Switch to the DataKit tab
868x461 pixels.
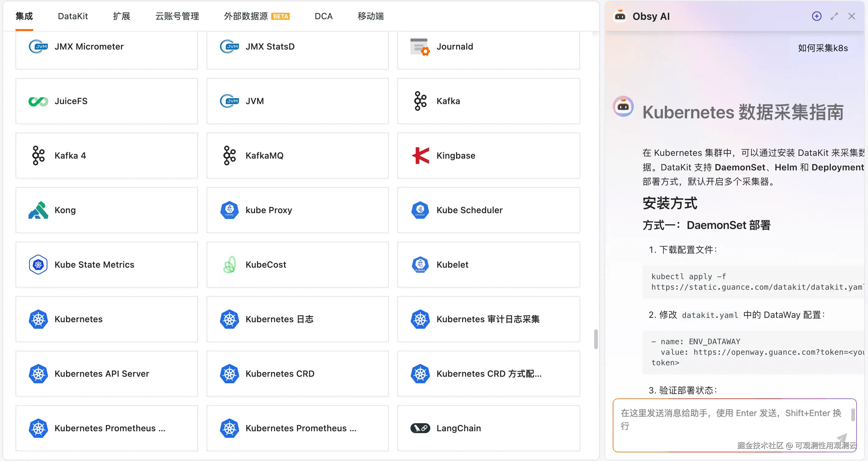coord(73,16)
